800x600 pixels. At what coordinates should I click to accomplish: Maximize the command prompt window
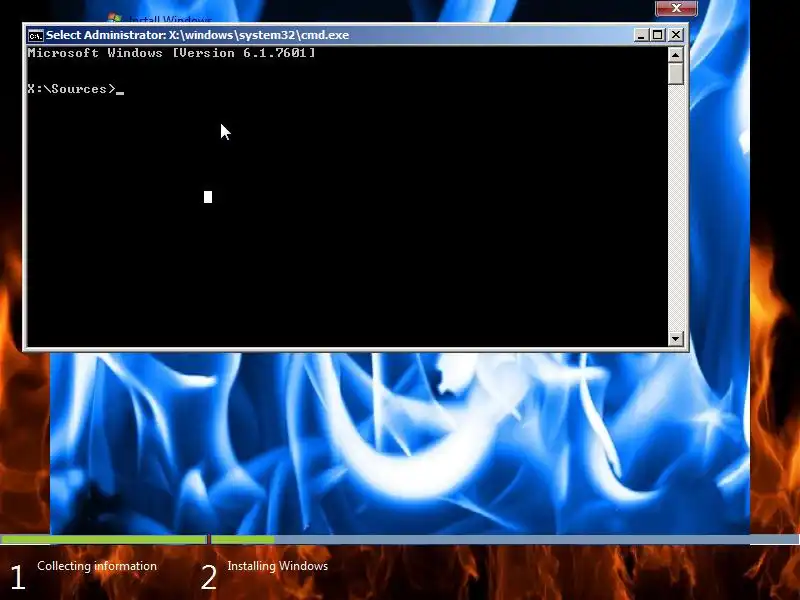tap(658, 35)
